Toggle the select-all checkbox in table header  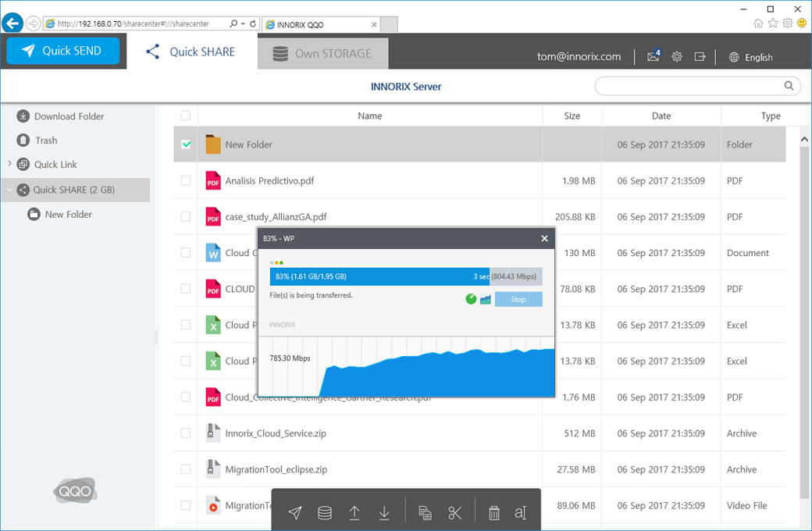click(186, 116)
